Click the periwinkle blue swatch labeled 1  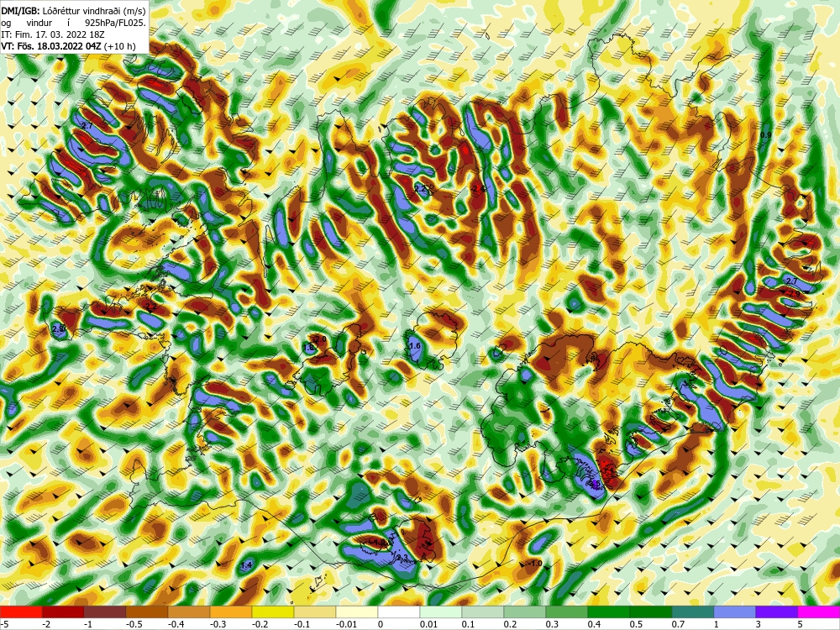(735, 612)
